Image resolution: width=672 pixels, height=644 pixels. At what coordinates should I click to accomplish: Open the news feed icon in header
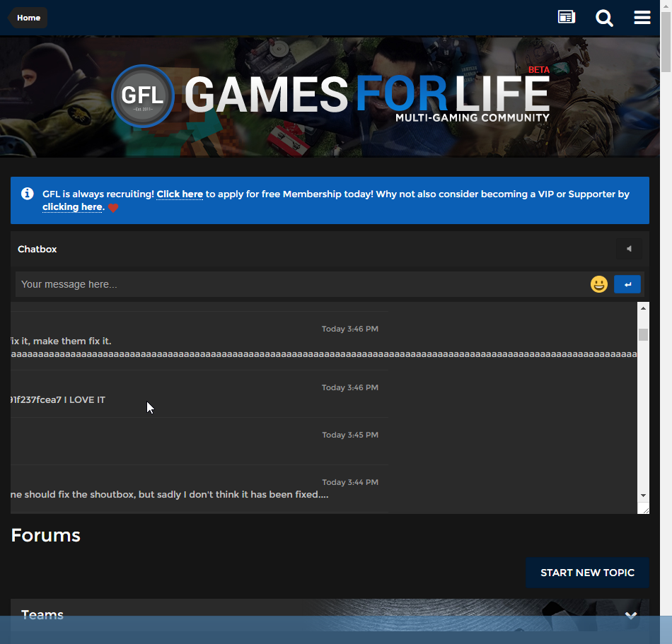(566, 18)
